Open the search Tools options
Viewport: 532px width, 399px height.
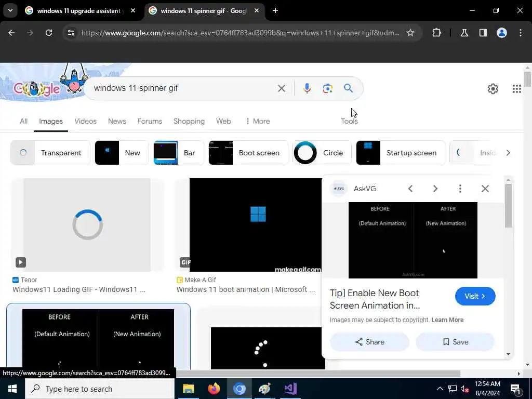349,121
